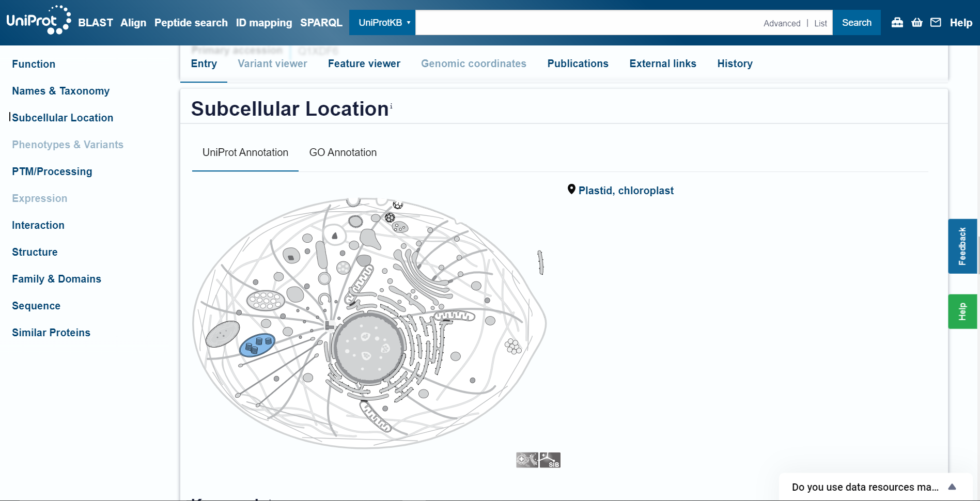Open the basket icon in header
Screen dimensions: 980x501
click(917, 22)
